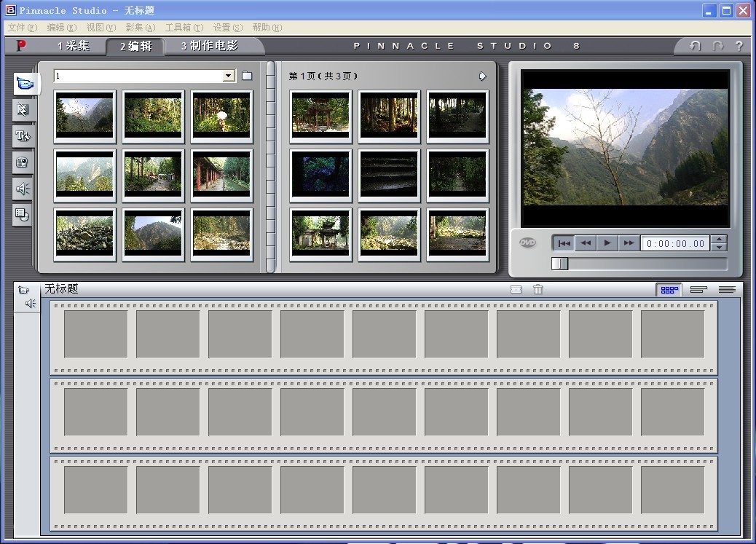Click the undo arrow icon
Image resolution: width=756 pixels, height=544 pixels.
[x=695, y=46]
